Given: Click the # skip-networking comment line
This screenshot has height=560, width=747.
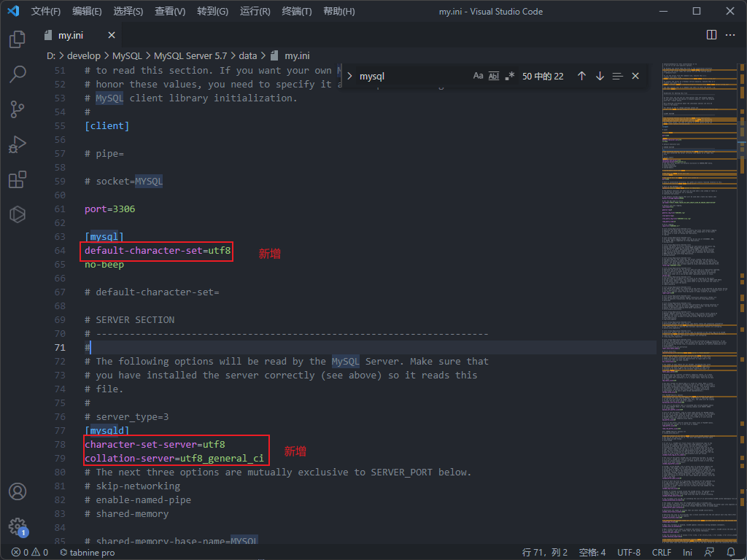Looking at the screenshot, I should click(x=132, y=486).
